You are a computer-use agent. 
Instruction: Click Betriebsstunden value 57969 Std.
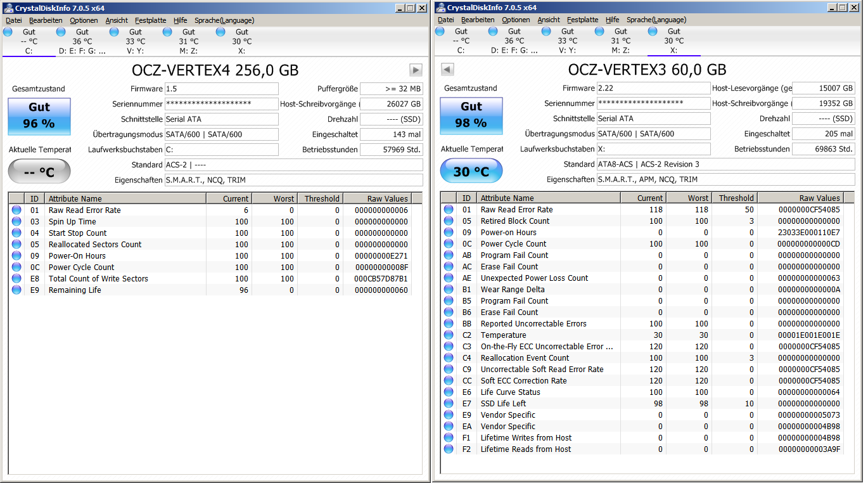click(391, 150)
